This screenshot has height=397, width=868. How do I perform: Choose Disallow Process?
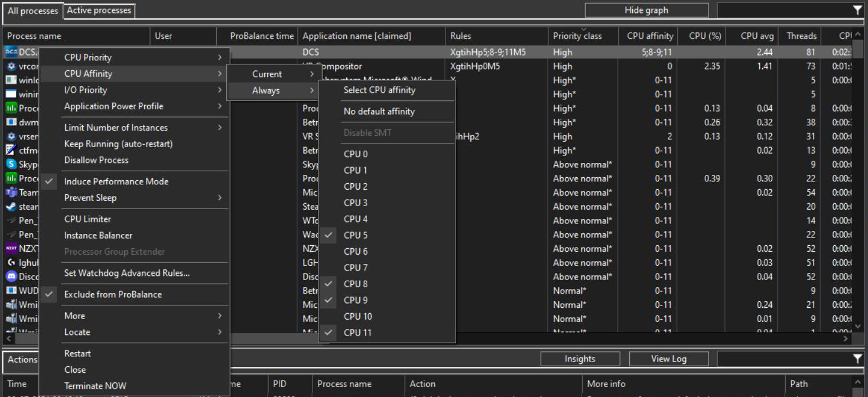(x=134, y=160)
